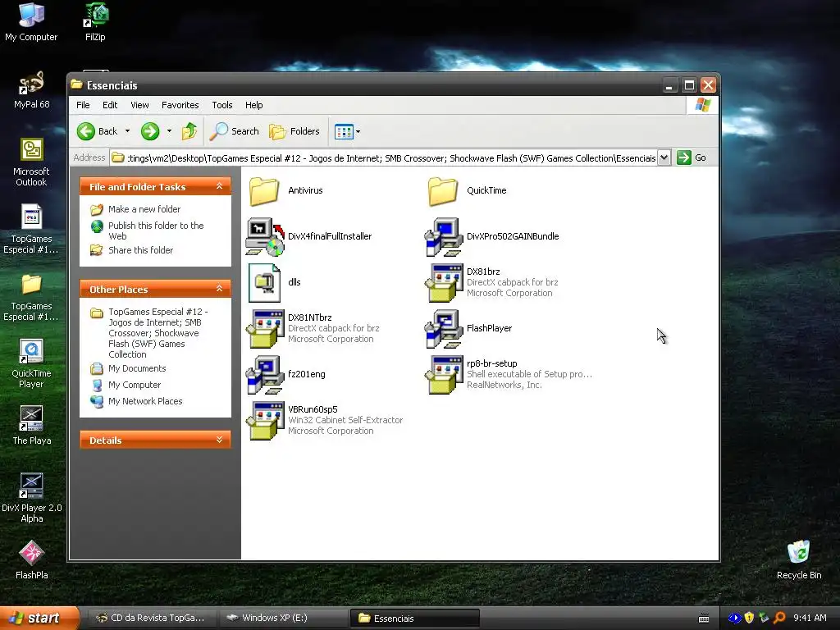Select the VBRun60sp5 package icon

pyautogui.click(x=265, y=421)
